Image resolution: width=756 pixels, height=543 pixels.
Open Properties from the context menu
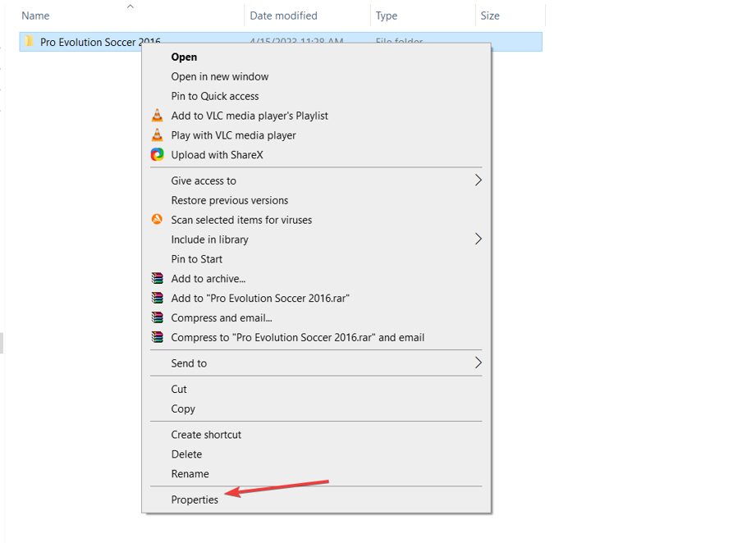coord(195,500)
